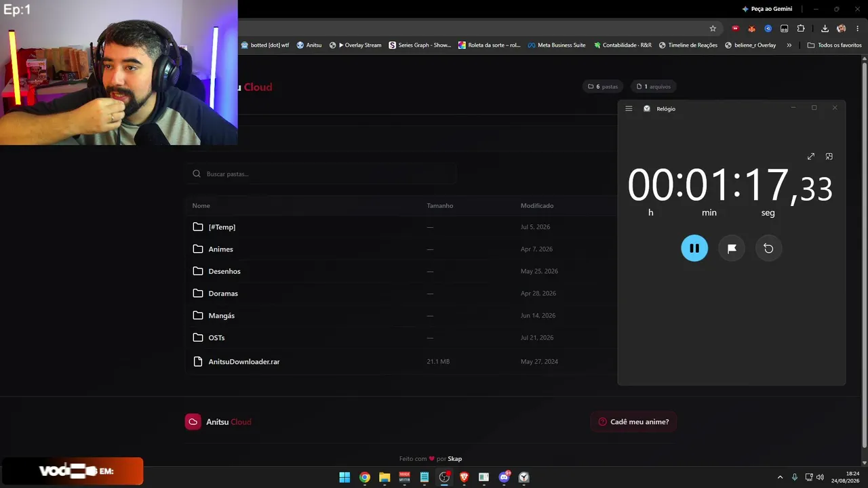Show more bookmarks with the chevron
The height and width of the screenshot is (488, 868).
tap(789, 45)
